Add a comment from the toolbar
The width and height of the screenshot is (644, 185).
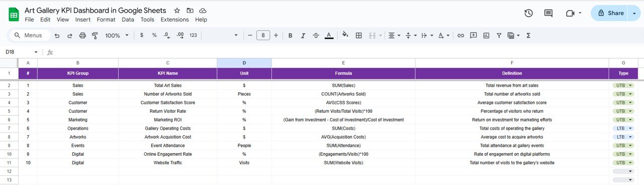[473, 35]
